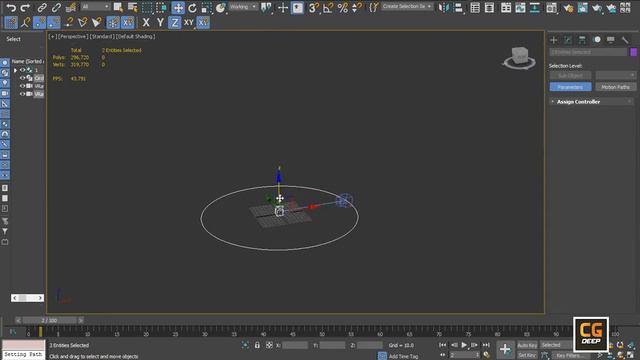Open the Material Editor icon

tap(551, 7)
